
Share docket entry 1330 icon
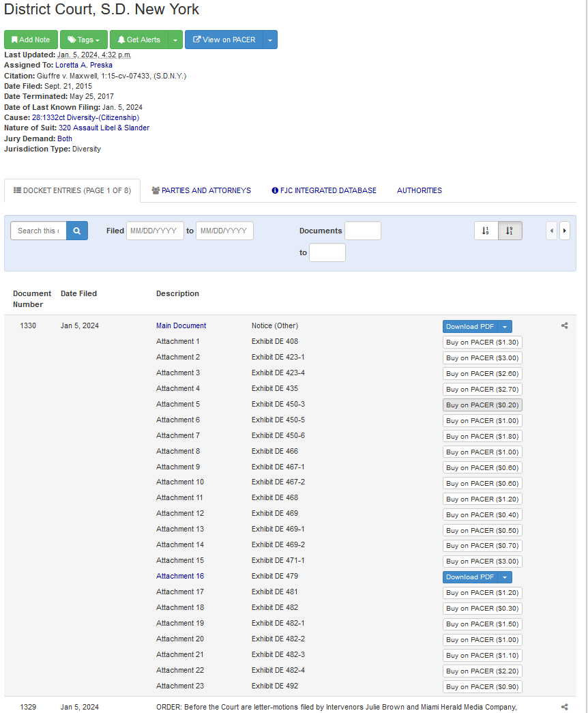564,325
